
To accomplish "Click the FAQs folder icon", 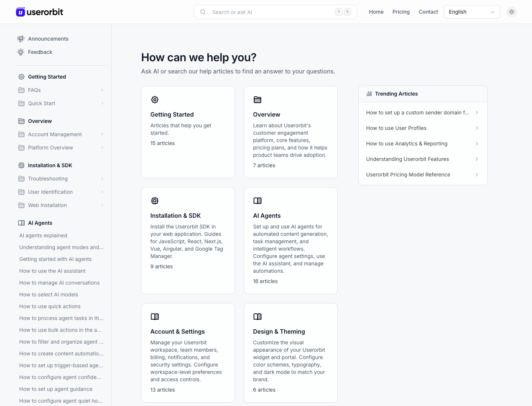I will pyautogui.click(x=21, y=90).
